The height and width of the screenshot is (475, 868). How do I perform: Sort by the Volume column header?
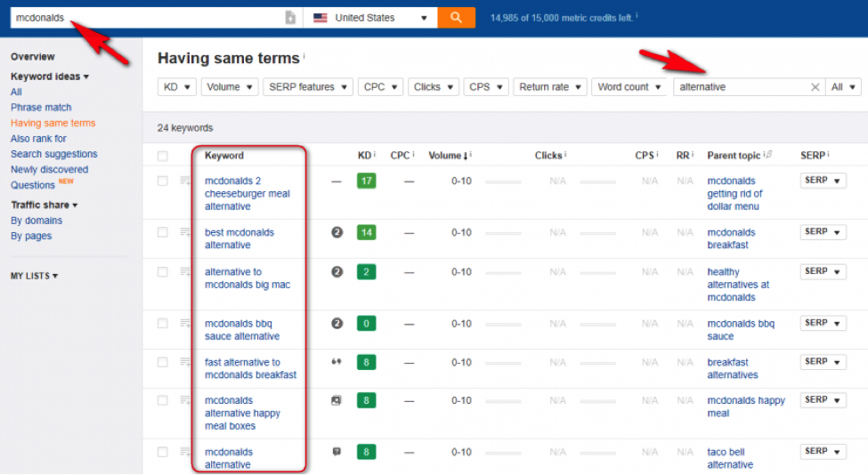pos(448,156)
